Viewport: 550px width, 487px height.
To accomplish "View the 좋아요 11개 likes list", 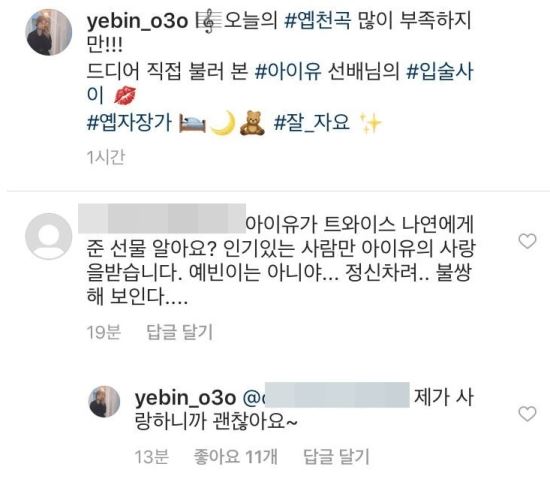I will click(235, 456).
